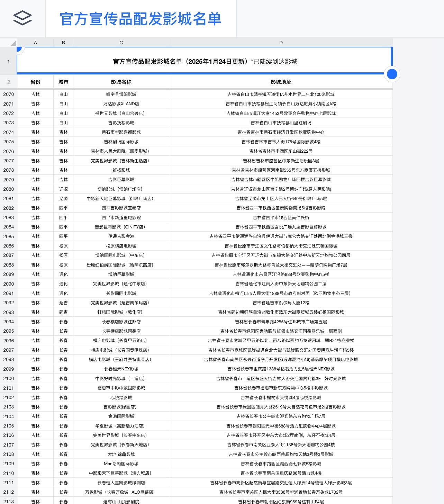Select column A header
Image resolution: width=444 pixels, height=504 pixels.
point(35,43)
